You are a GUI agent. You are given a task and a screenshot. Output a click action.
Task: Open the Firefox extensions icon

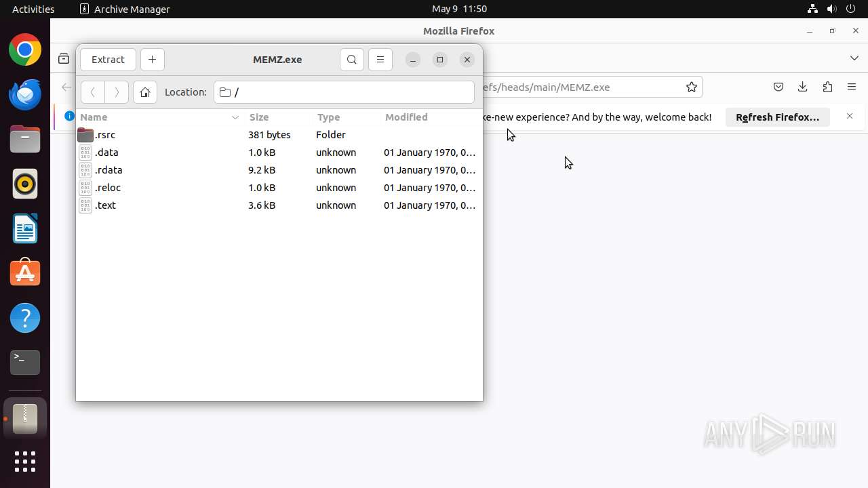[827, 87]
